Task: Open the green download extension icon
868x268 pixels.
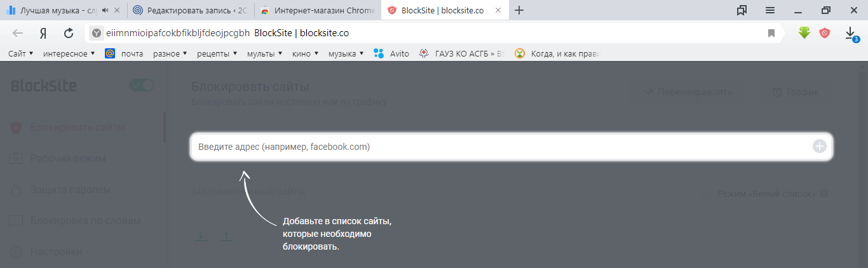Action: click(804, 33)
